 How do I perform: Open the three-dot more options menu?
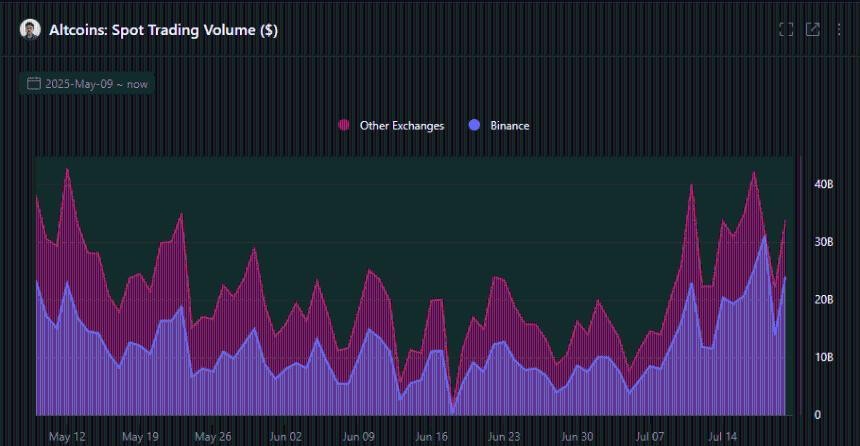(838, 30)
